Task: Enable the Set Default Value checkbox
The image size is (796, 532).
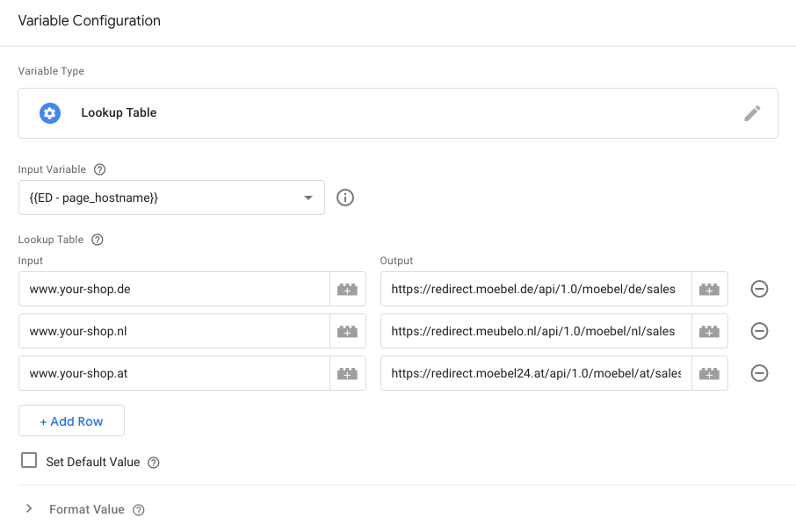Action: [29, 461]
